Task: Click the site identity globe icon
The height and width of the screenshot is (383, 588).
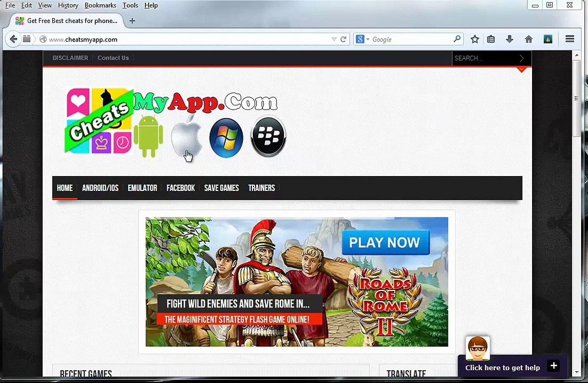Action: [43, 39]
